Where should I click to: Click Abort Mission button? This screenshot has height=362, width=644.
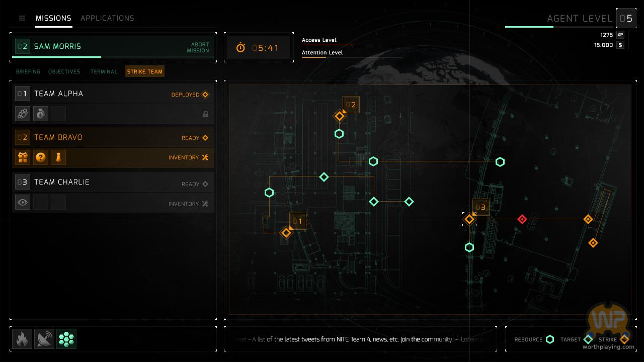[x=198, y=47]
